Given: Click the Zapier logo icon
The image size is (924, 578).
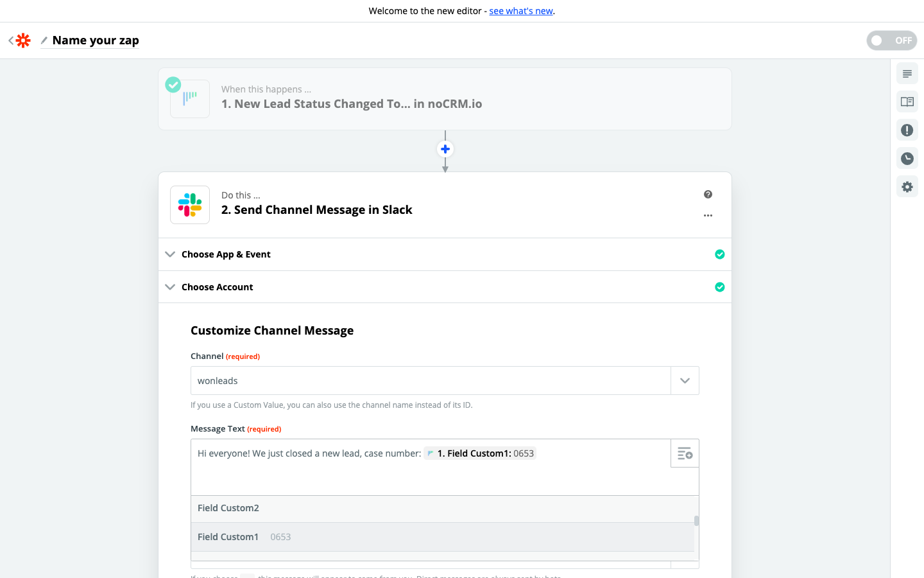Looking at the screenshot, I should coord(23,40).
